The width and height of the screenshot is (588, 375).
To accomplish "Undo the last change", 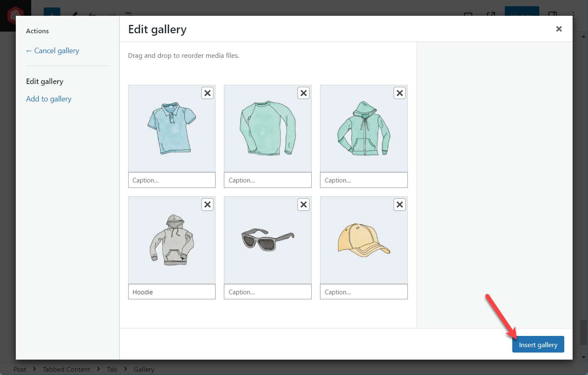I will pyautogui.click(x=92, y=15).
